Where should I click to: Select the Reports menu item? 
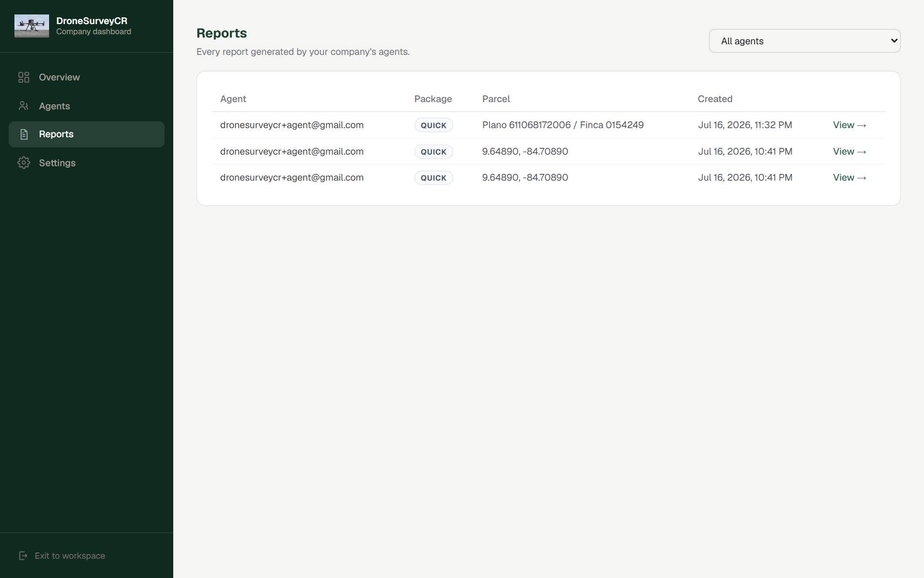coord(87,134)
